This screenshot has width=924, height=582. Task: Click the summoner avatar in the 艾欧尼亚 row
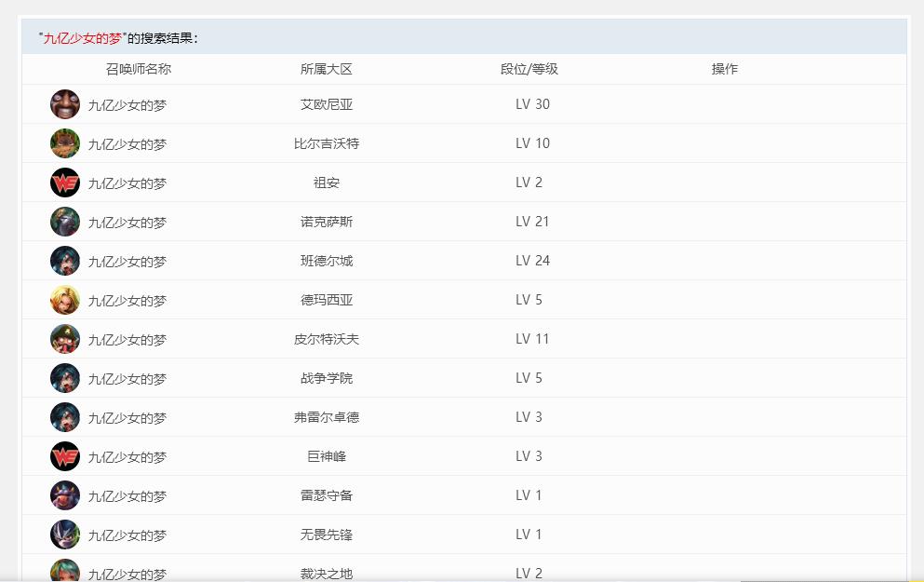[x=65, y=104]
